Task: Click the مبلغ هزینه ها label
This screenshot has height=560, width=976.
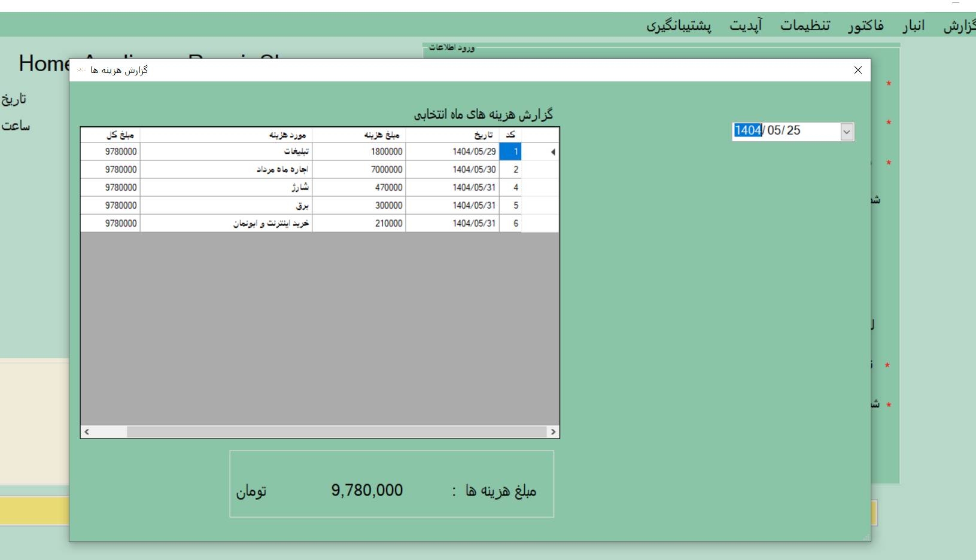Action: 494,491
